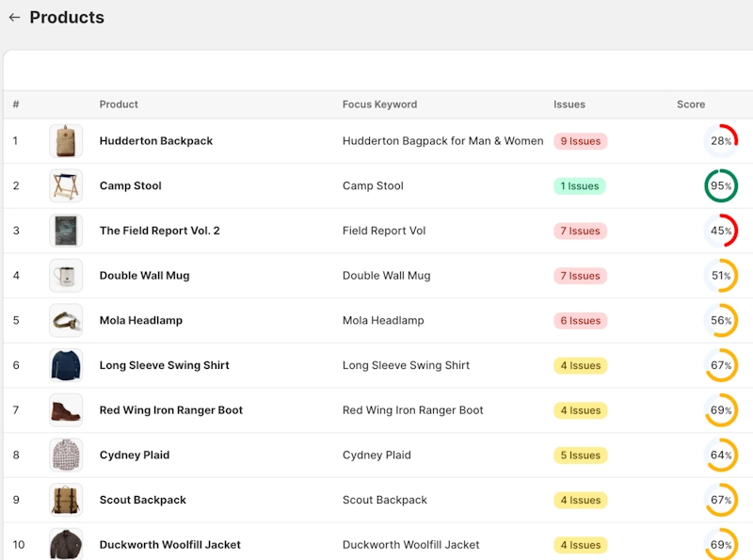Screen dimensions: 753x560
Task: Open The Field Report Vol. 2 thumbnail
Action: [66, 231]
